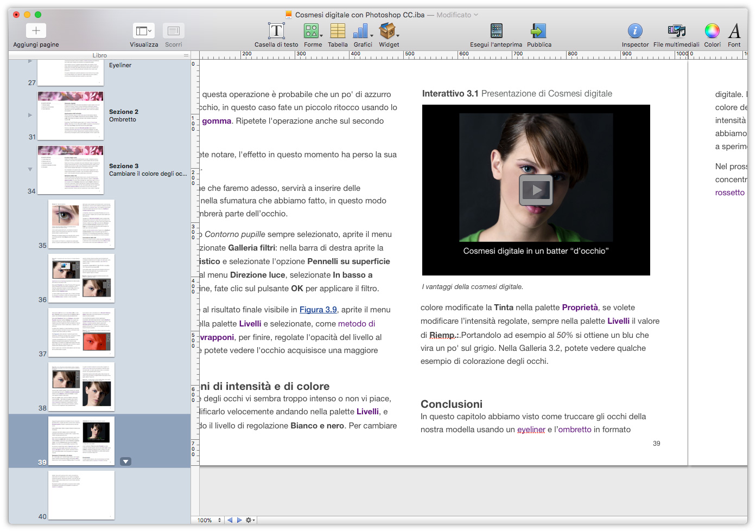Image resolution: width=756 pixels, height=532 pixels.
Task: Select Sezione 3 section thumbnail
Action: 71,170
